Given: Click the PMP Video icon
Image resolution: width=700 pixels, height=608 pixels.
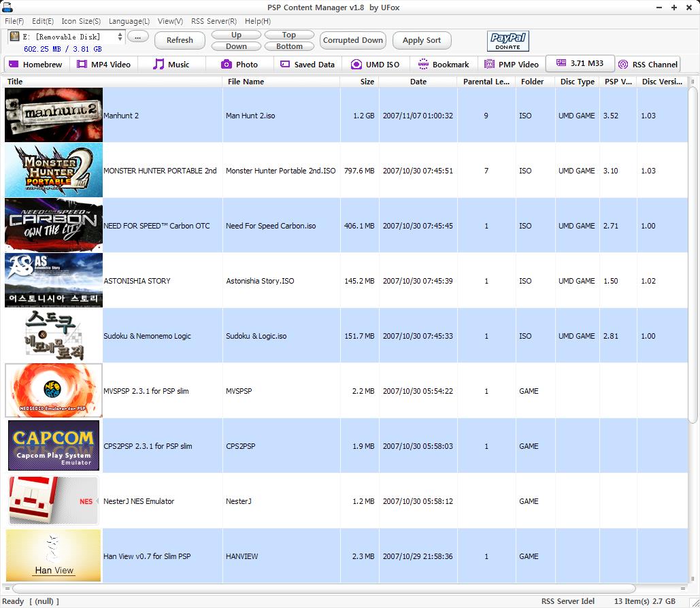Looking at the screenshot, I should pos(489,65).
